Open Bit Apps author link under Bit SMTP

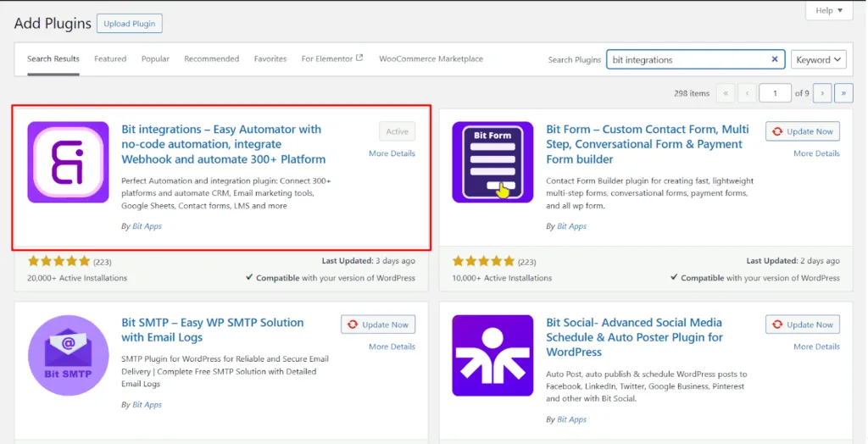147,405
